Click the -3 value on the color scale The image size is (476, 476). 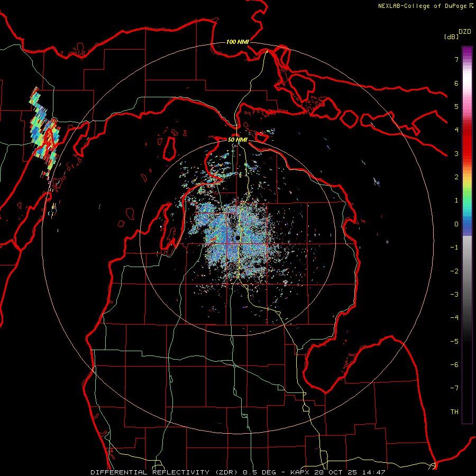pyautogui.click(x=454, y=295)
